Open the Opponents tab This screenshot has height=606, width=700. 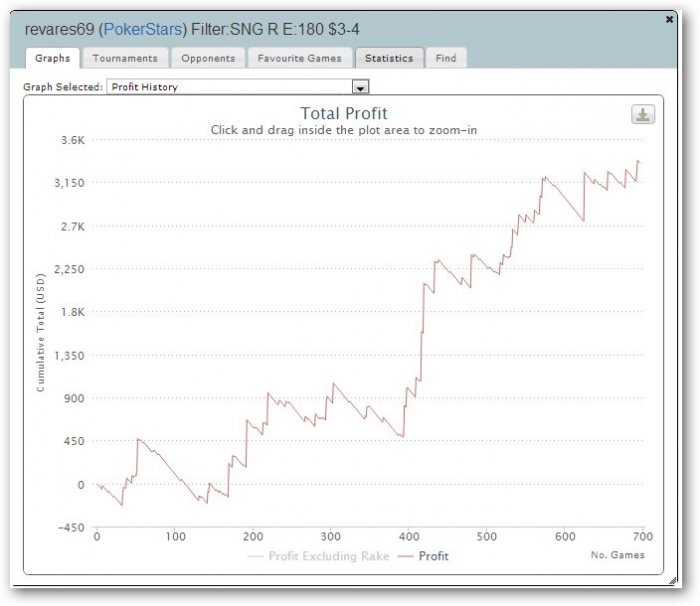pos(208,58)
